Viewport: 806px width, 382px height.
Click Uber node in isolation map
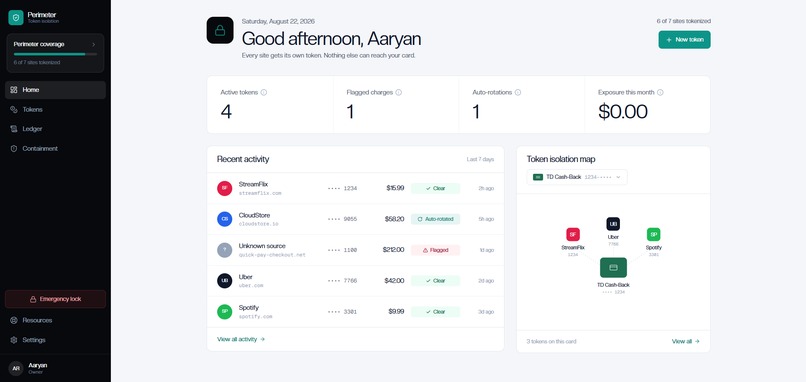[x=613, y=232]
